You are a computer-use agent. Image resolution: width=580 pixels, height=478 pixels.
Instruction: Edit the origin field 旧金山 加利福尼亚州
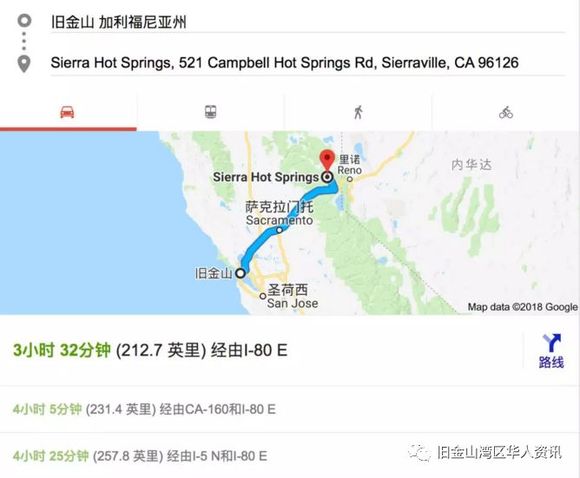[x=308, y=22]
